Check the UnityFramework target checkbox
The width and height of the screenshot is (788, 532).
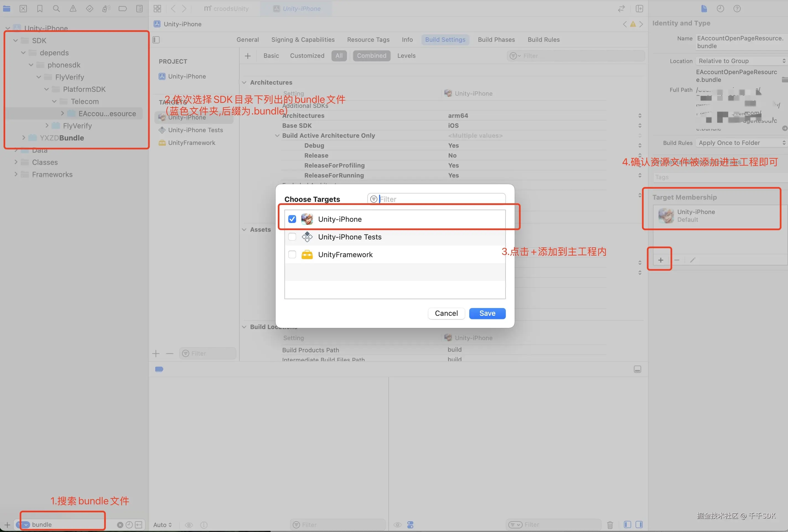point(292,254)
